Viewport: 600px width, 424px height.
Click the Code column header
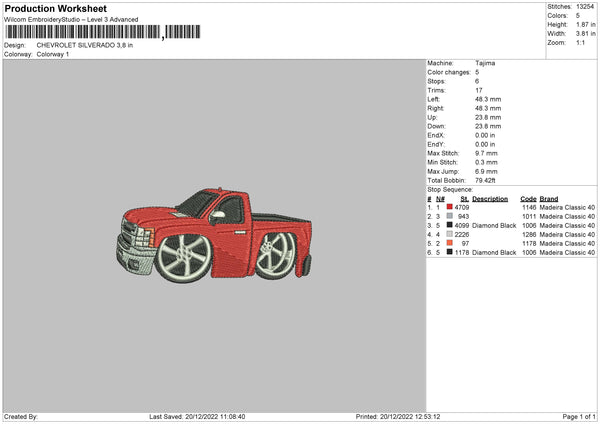pyautogui.click(x=528, y=198)
